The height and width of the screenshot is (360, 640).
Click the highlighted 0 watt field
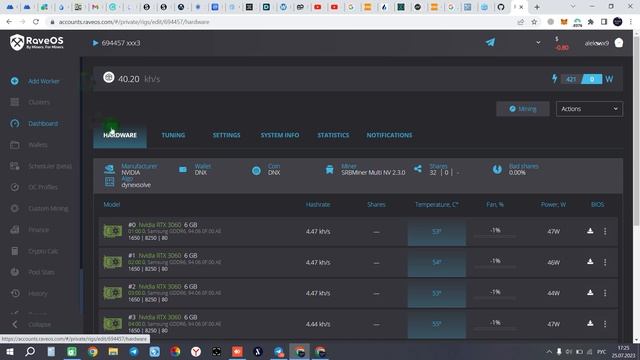pyautogui.click(x=591, y=79)
